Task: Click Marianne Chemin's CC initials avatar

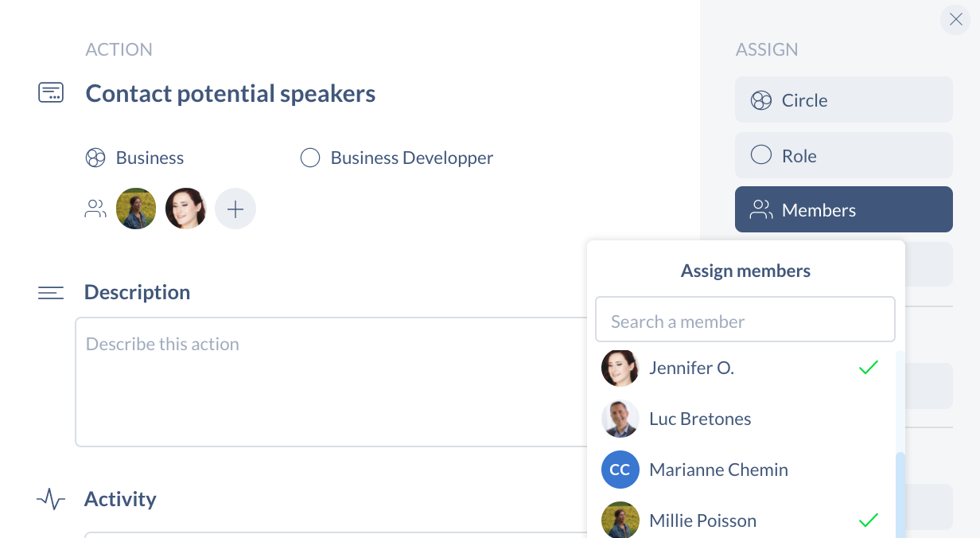Action: point(620,470)
